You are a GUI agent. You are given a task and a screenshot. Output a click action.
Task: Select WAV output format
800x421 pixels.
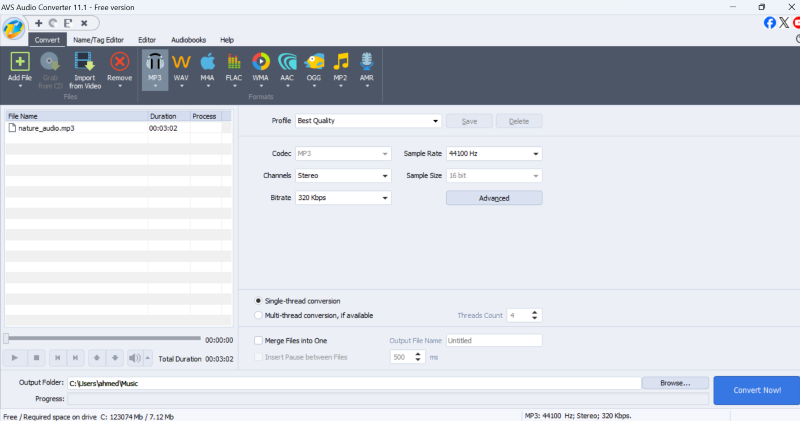181,63
